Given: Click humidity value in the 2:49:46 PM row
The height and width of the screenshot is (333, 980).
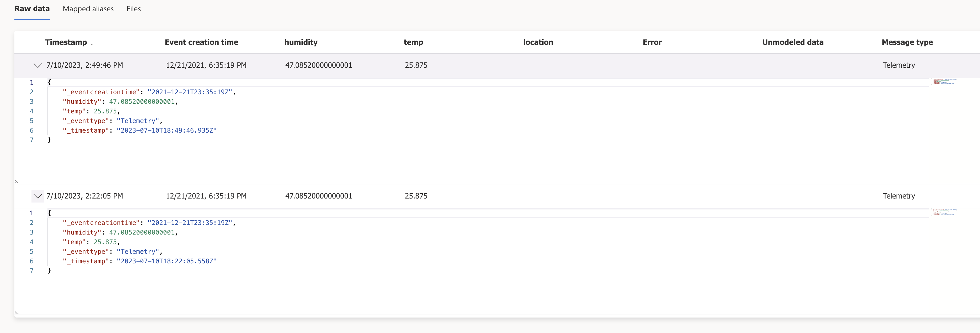Looking at the screenshot, I should pos(318,65).
